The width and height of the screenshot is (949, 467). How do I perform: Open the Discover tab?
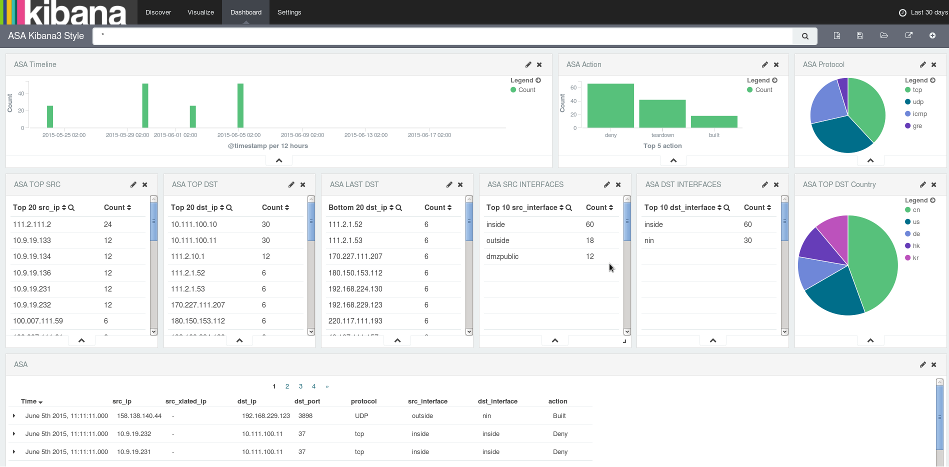[158, 12]
